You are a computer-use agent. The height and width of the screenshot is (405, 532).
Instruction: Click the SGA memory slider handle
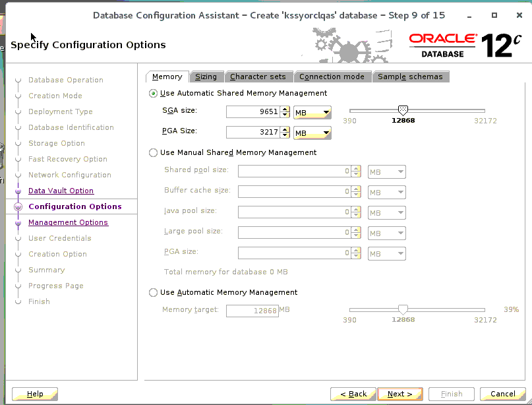(403, 110)
